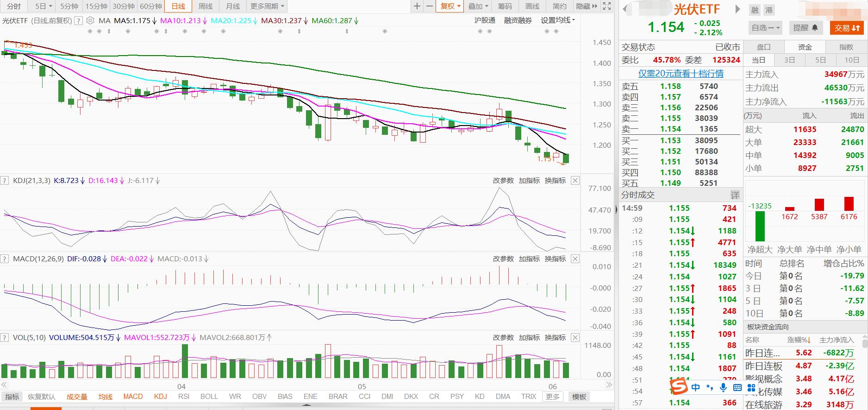Image resolution: width=868 pixels, height=410 pixels.
Task: Close the KDJ indicator panel
Action: coord(575,181)
